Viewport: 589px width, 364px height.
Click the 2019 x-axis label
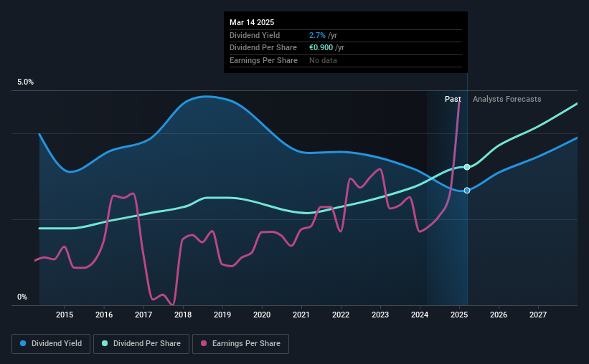point(222,315)
